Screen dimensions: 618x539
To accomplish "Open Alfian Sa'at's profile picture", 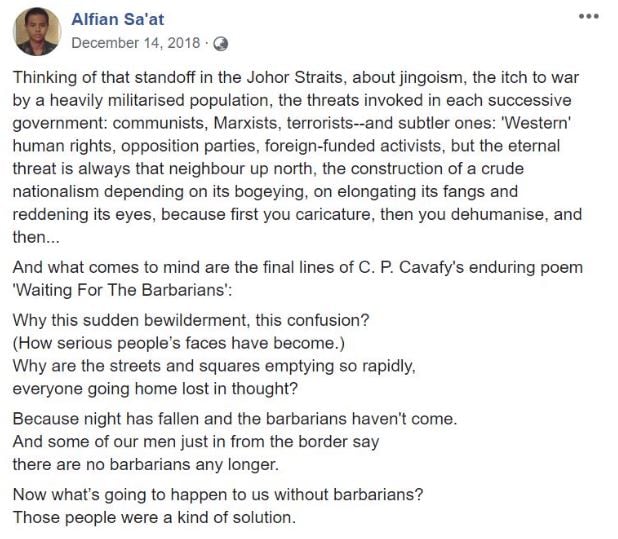I will (x=36, y=32).
